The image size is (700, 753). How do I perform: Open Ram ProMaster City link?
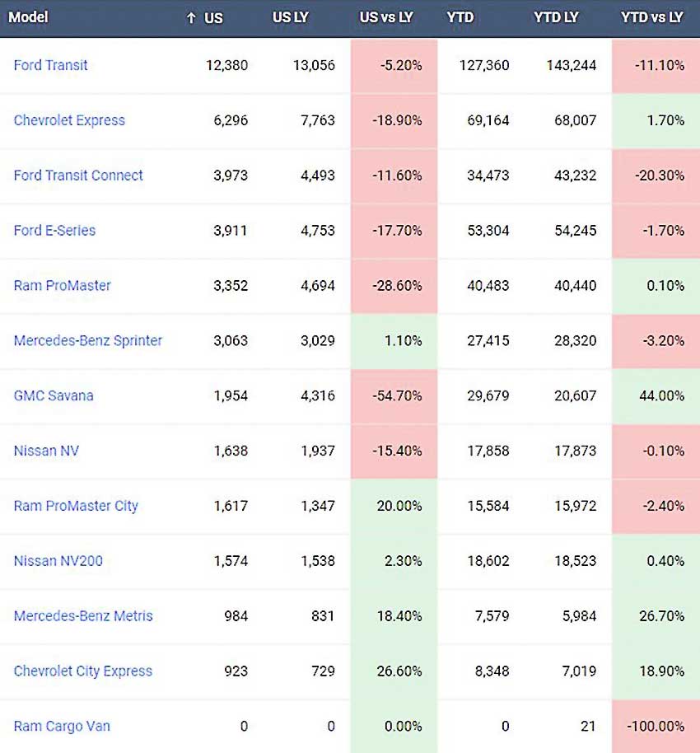click(x=76, y=506)
